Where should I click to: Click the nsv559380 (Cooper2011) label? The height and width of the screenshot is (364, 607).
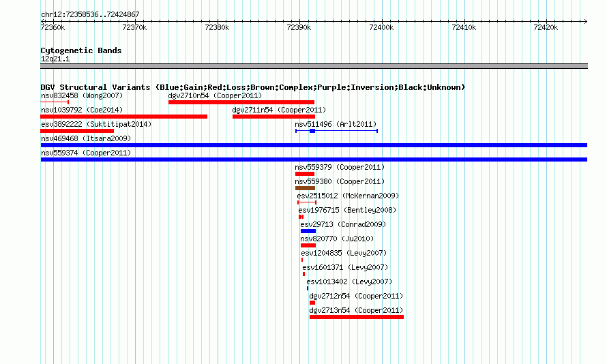[340, 181]
